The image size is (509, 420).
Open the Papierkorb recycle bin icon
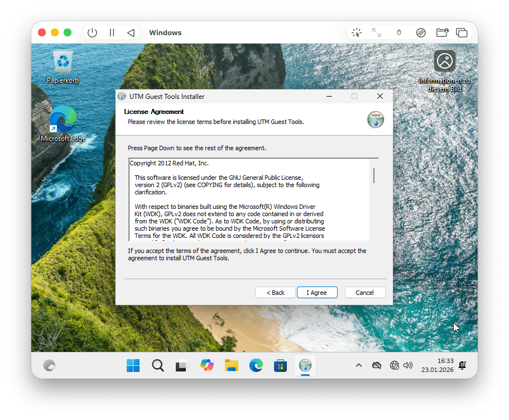63,62
